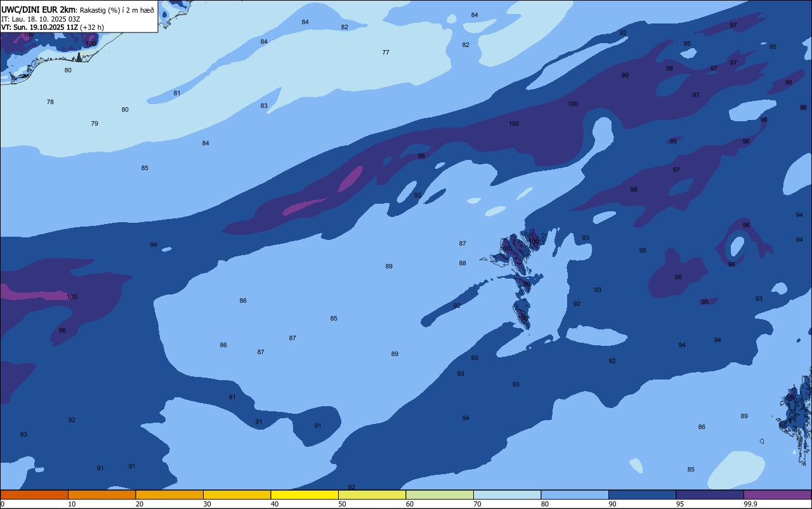Click the '30' tick label on the color scale
The image size is (812, 509).
pyautogui.click(x=207, y=504)
